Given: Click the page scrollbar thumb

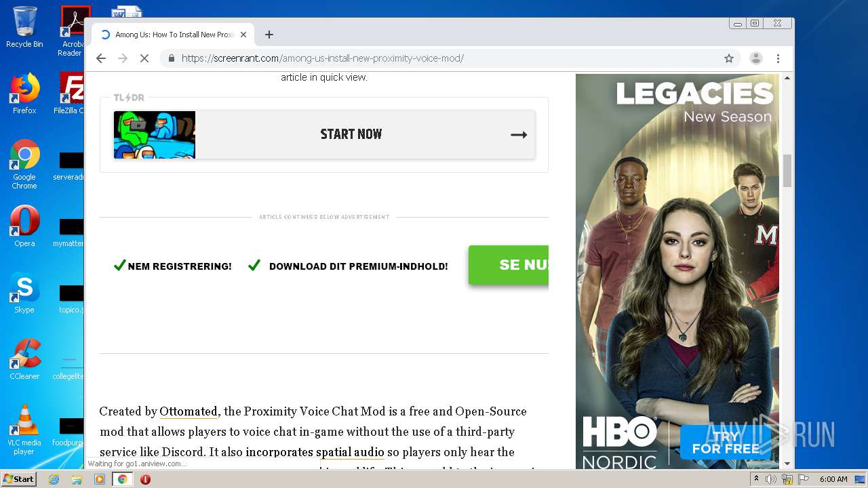Looking at the screenshot, I should coord(787,170).
